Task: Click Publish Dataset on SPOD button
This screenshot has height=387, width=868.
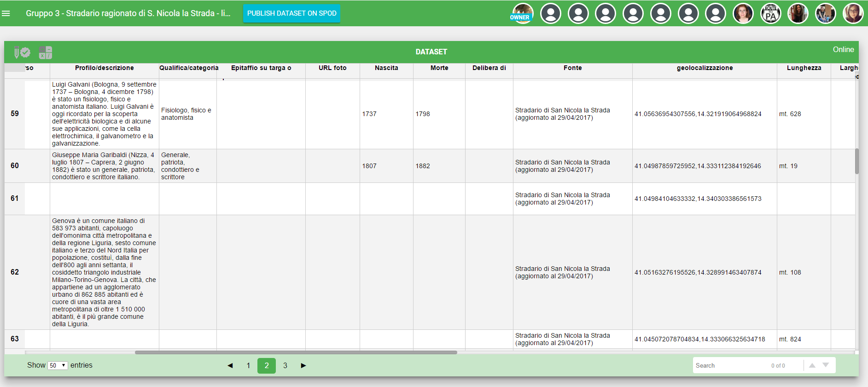Action: [291, 13]
